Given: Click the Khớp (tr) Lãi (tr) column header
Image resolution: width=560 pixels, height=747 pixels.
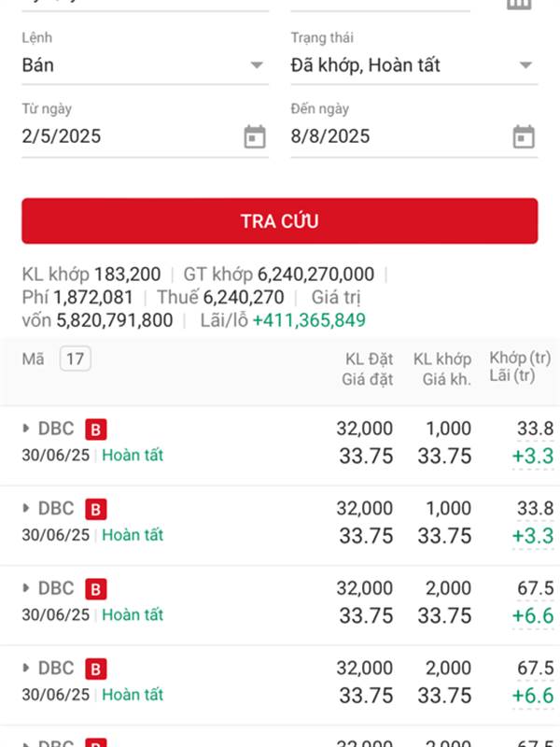Looking at the screenshot, I should (x=520, y=368).
